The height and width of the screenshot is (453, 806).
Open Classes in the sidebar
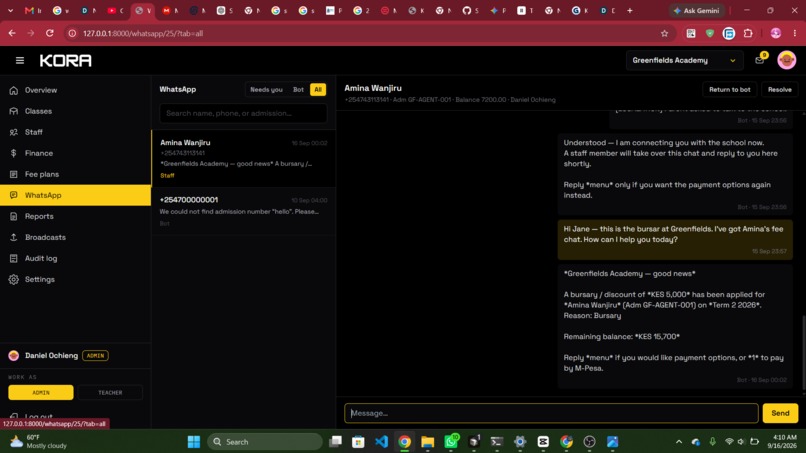click(76, 111)
